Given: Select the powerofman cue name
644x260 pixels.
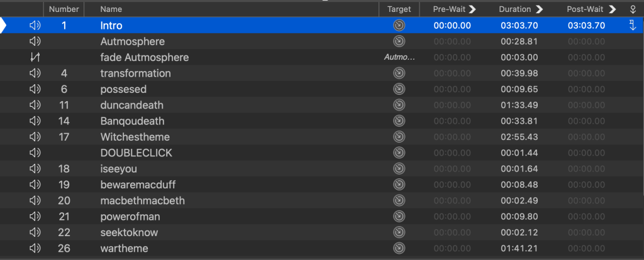Looking at the screenshot, I should [130, 217].
